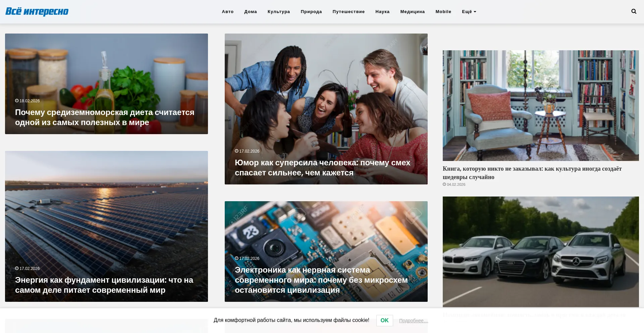This screenshot has width=644, height=333.
Task: Click the 04.02.2026 date under the book article
Action: pos(456,184)
